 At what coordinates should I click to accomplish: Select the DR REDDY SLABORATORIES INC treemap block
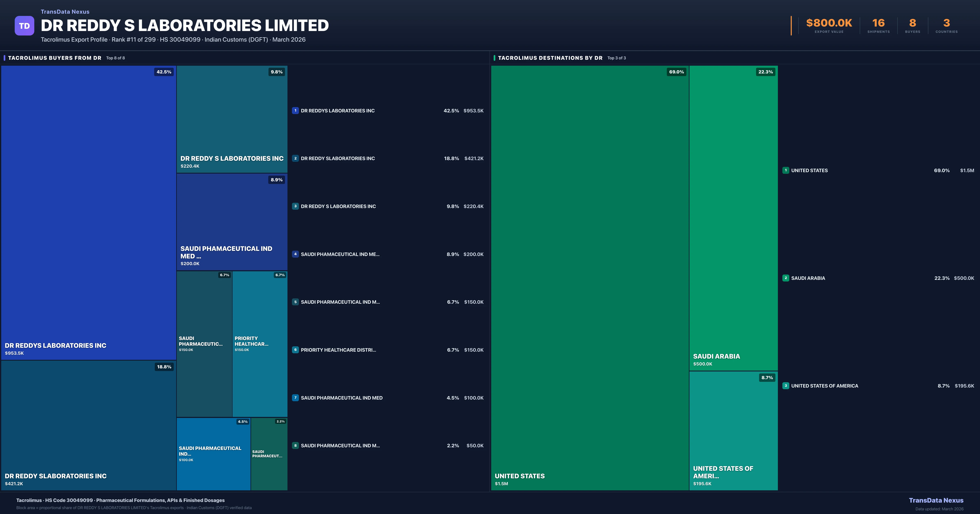88,426
